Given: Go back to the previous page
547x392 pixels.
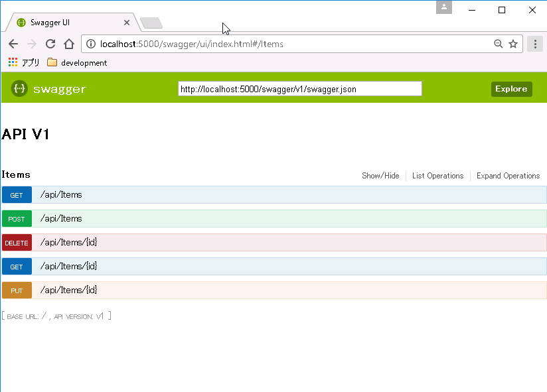Looking at the screenshot, I should click(13, 44).
